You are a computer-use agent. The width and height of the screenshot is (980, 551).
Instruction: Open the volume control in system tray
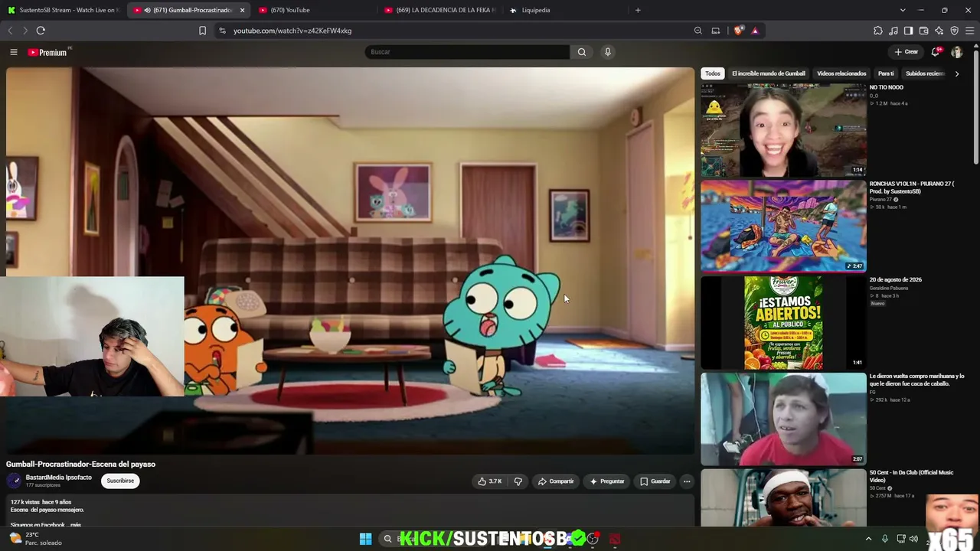[913, 539]
